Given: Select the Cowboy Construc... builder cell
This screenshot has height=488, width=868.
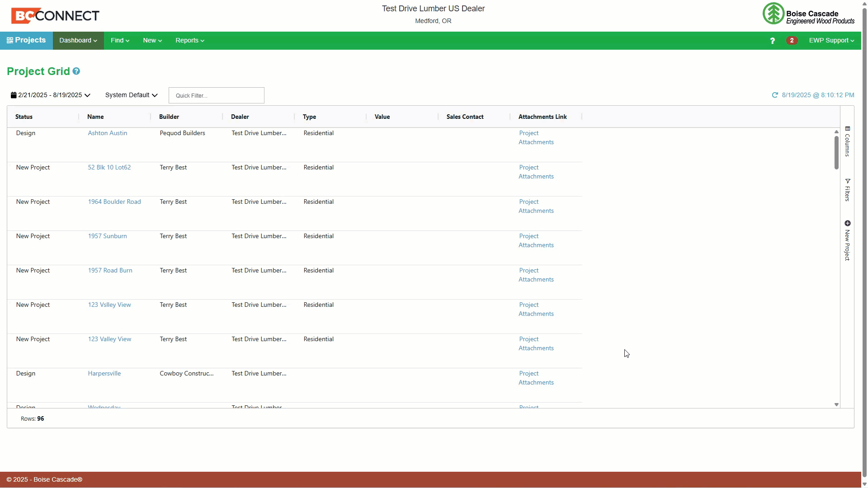Looking at the screenshot, I should [x=187, y=374].
